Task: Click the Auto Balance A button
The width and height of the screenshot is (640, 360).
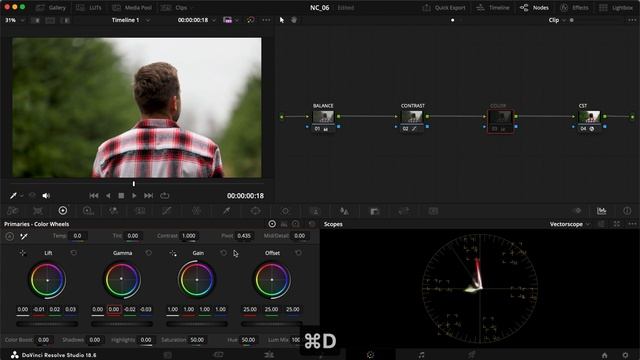Action: (x=10, y=236)
